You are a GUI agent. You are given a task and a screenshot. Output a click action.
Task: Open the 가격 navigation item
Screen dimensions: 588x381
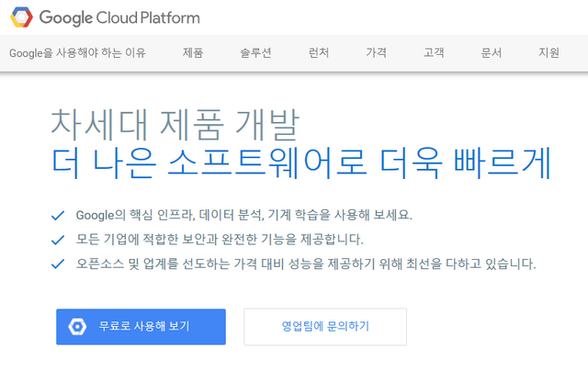376,53
